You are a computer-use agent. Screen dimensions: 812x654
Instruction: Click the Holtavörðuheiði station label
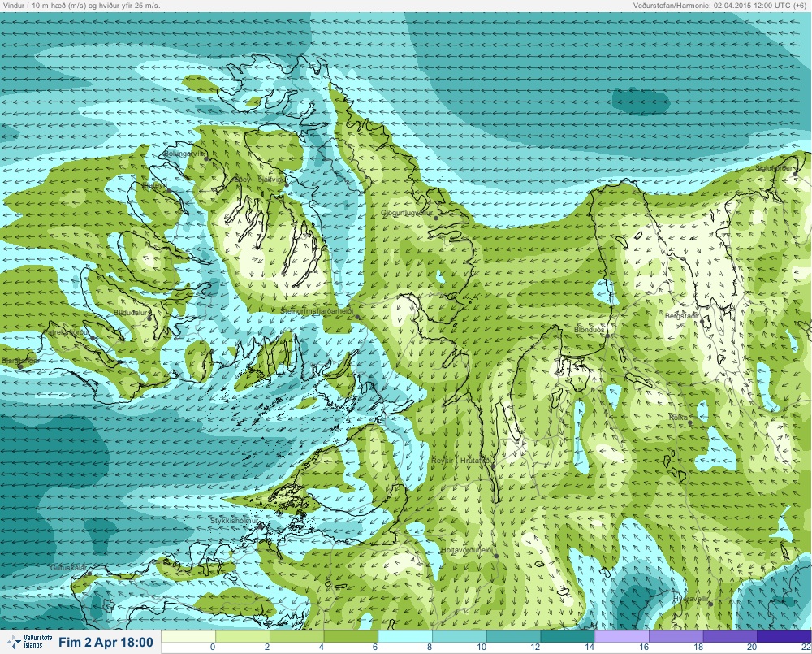(467, 550)
